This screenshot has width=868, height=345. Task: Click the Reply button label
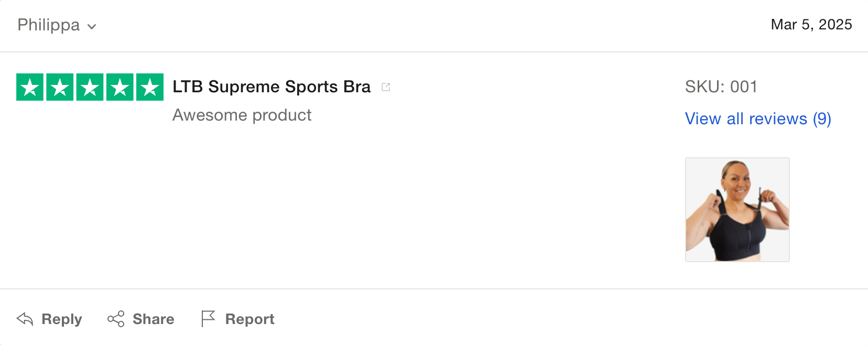(x=62, y=319)
